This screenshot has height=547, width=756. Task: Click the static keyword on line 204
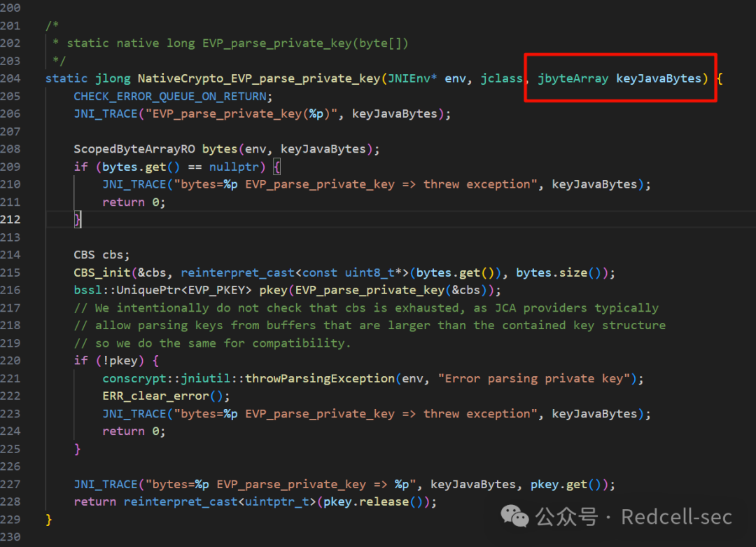[x=66, y=78]
